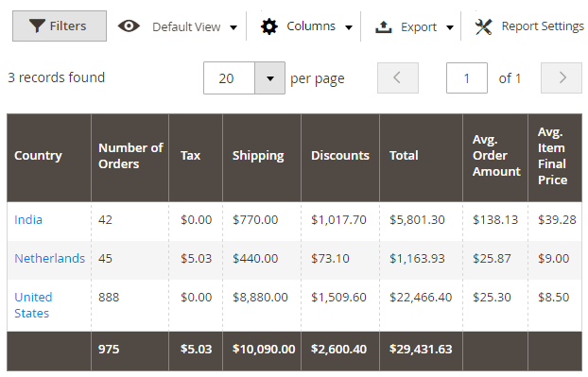Expand the Export dropdown arrow
Screen dimensions: 588x377
point(450,27)
